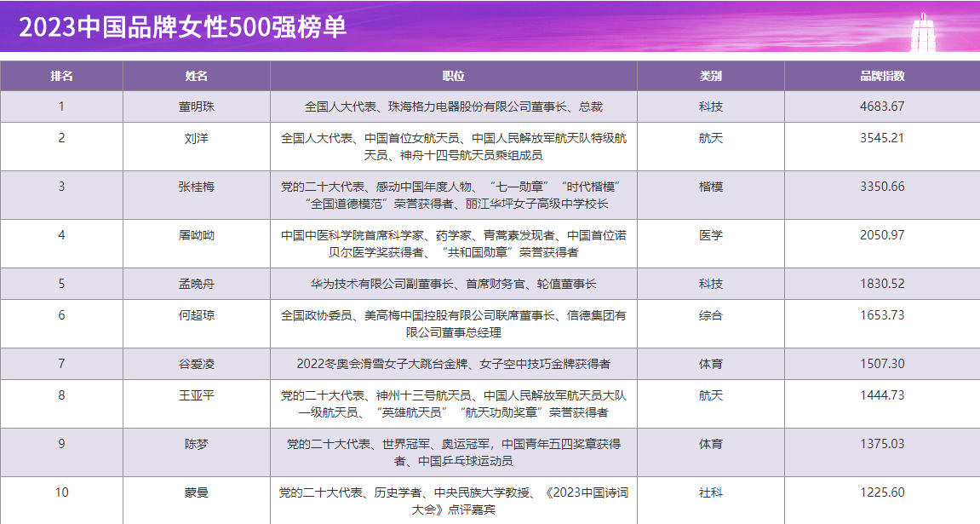Click category 科技 in 董明珠's row
This screenshot has height=524, width=980.
[x=711, y=107]
